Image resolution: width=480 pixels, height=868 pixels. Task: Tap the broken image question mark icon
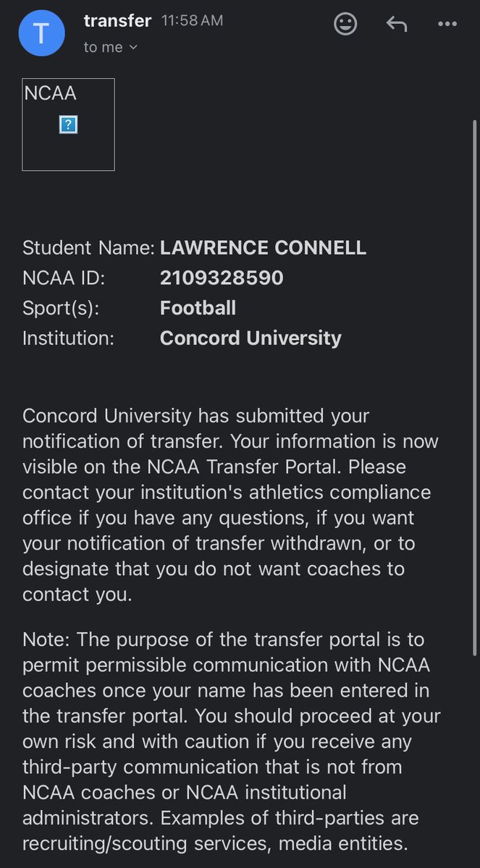68,125
